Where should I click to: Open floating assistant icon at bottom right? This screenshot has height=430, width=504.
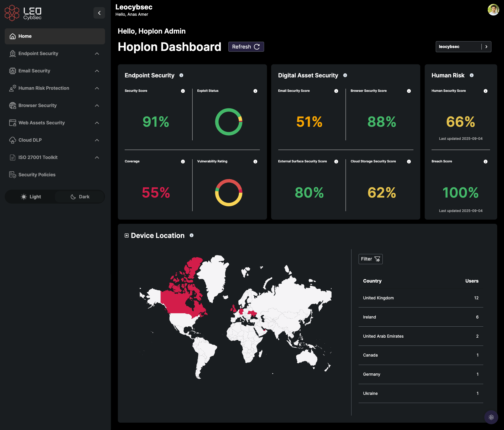click(491, 417)
